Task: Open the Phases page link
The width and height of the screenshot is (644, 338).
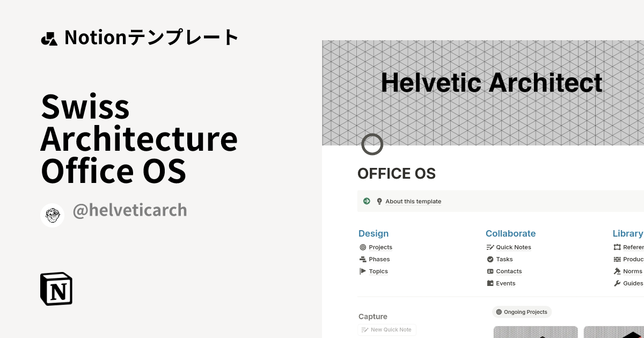Action: [x=379, y=259]
